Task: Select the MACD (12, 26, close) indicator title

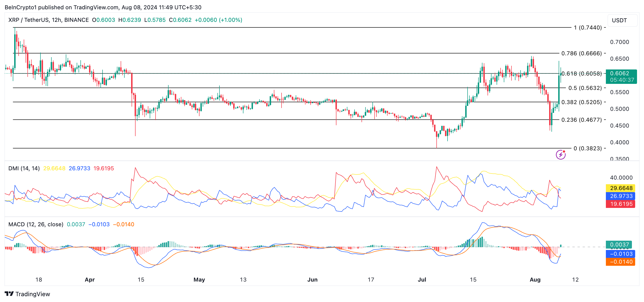Action: 36,224
